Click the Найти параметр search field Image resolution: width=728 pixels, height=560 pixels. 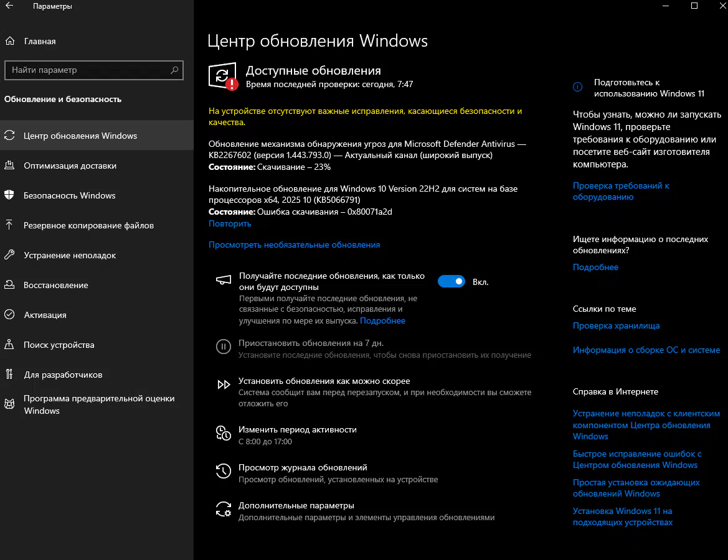pos(87,70)
